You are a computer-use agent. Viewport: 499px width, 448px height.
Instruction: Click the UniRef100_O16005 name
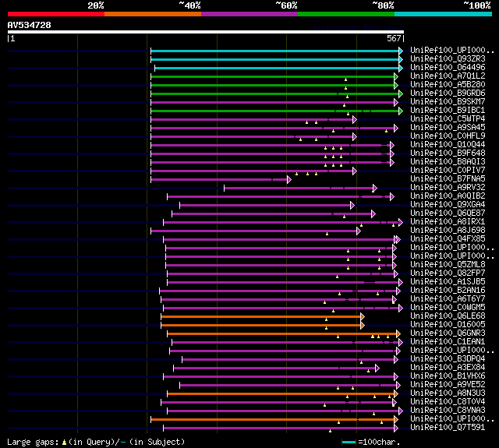tap(448, 325)
